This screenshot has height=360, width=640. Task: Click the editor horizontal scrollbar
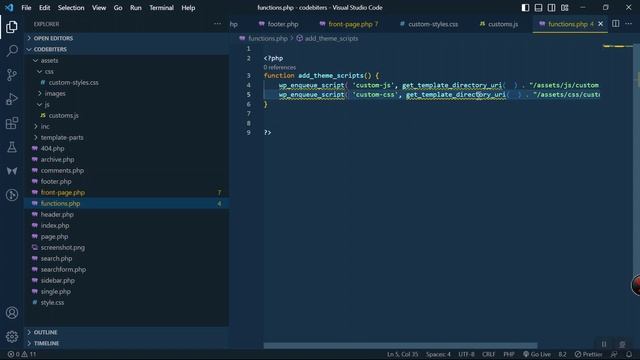pos(400,345)
